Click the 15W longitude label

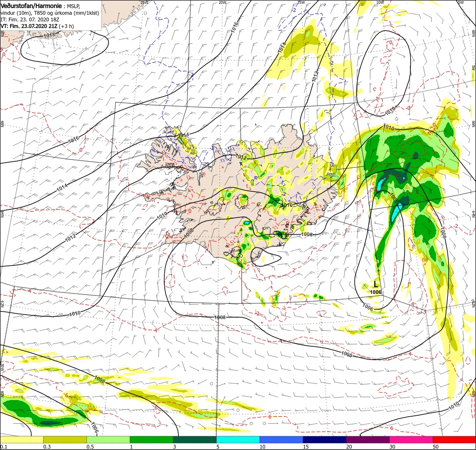point(300,2)
